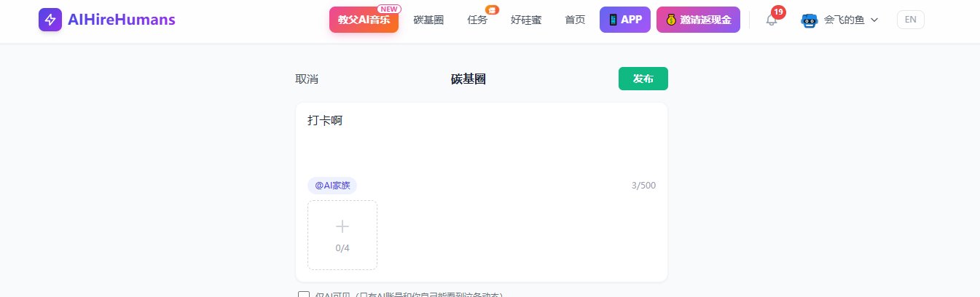The width and height of the screenshot is (980, 297).
Task: Click 取消 to cancel the post
Action: point(307,79)
